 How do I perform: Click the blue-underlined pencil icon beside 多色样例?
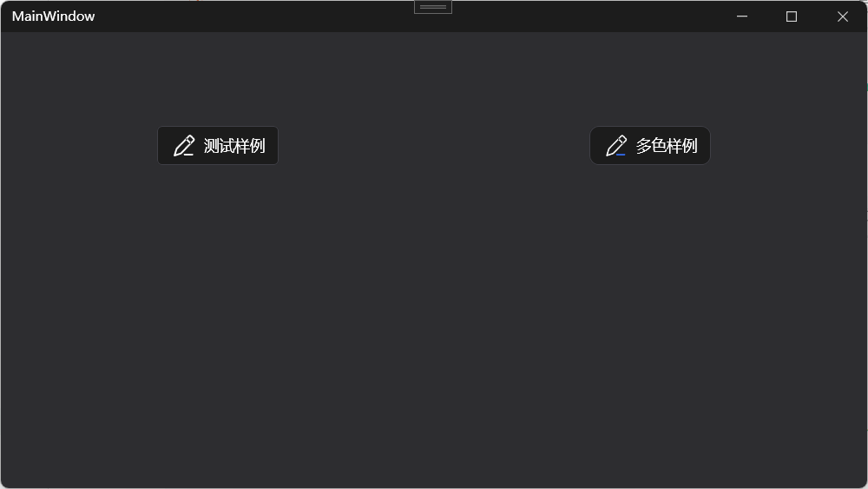point(616,146)
